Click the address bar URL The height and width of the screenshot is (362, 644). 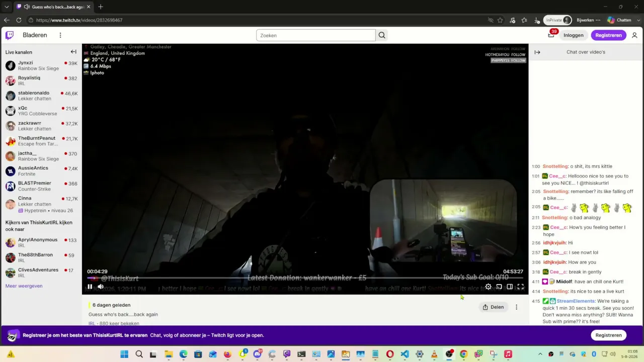tap(79, 20)
